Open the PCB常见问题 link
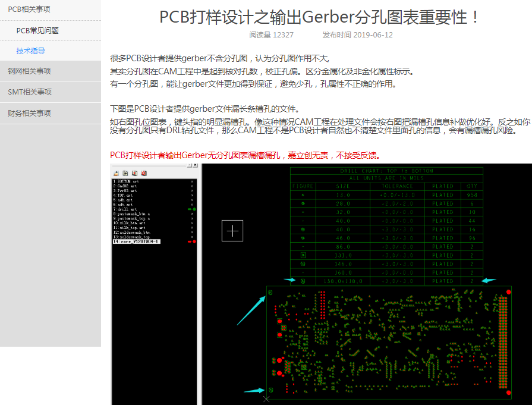532x405 pixels. tap(37, 30)
